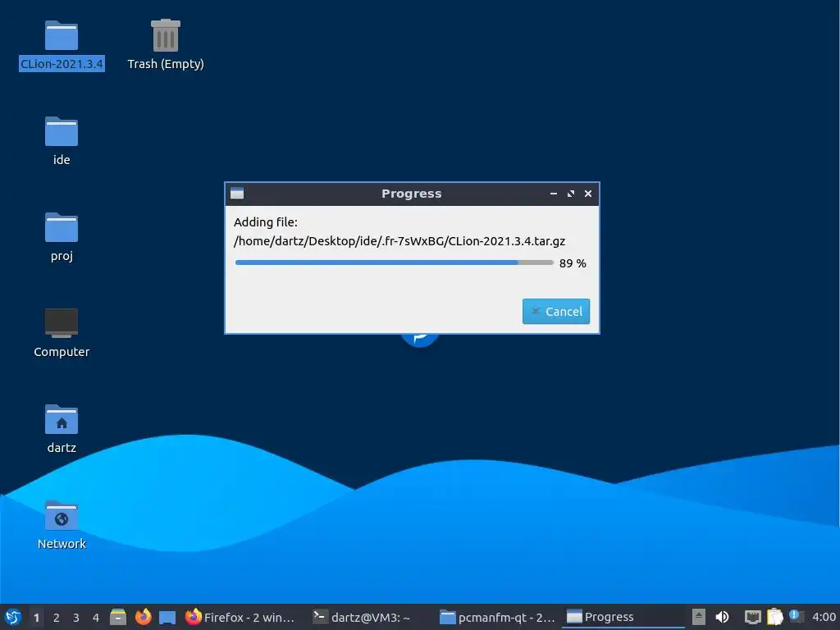This screenshot has height=630, width=840.
Task: Select the dartz home folder icon
Action: 62,429
